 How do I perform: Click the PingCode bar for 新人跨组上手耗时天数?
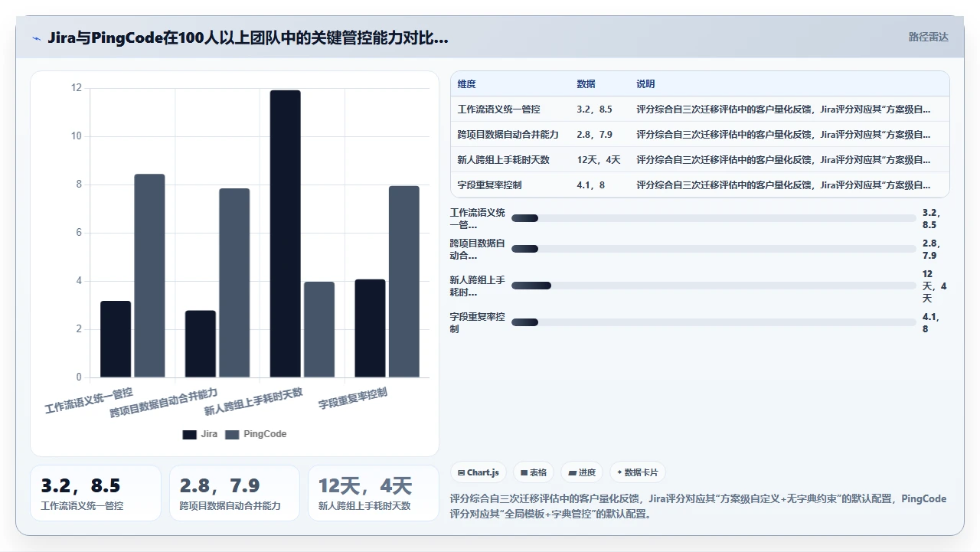click(x=319, y=330)
